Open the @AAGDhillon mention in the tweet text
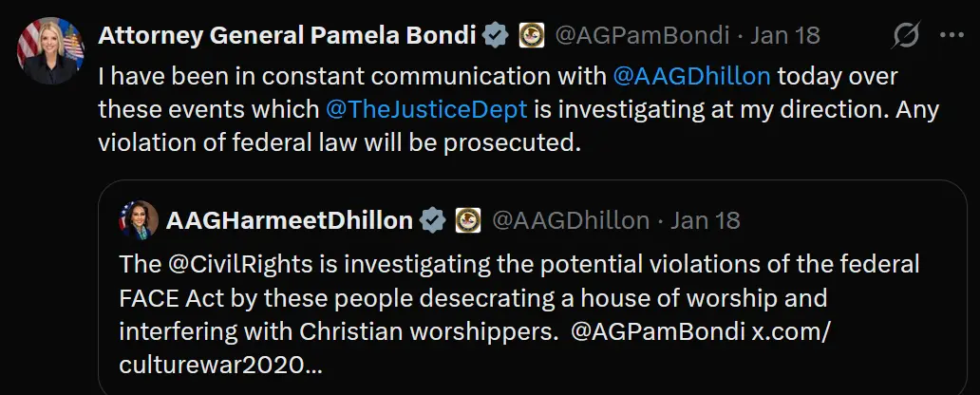This screenshot has width=980, height=395. (692, 75)
